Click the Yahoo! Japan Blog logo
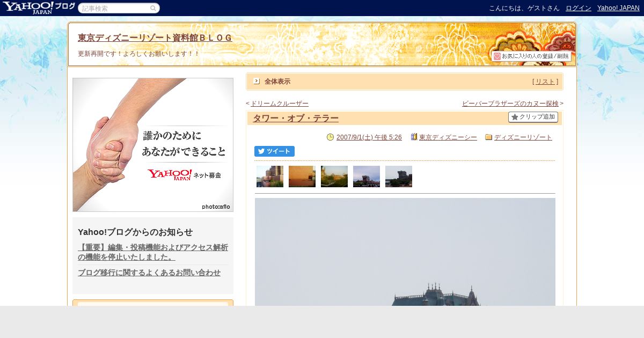Viewport: 644px width, 338px height. coord(39,8)
